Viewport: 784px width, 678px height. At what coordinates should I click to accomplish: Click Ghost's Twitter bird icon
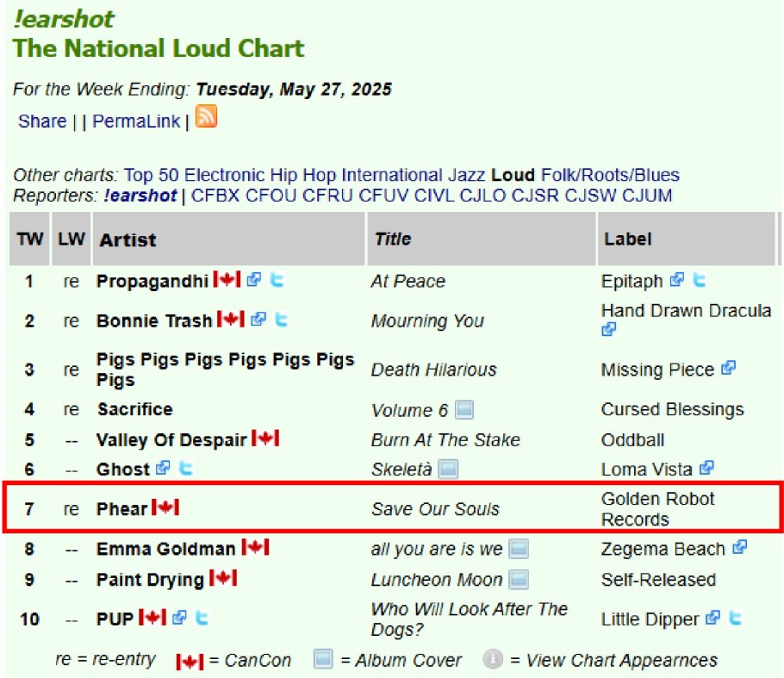[x=184, y=469]
